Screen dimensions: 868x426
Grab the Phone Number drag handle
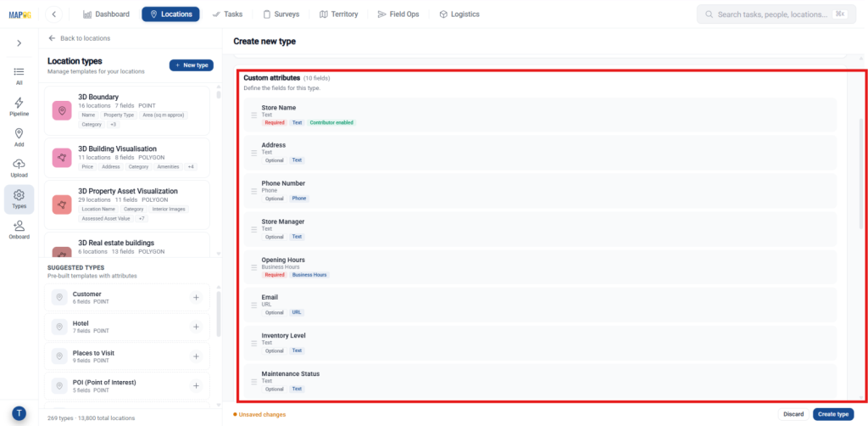coord(254,191)
